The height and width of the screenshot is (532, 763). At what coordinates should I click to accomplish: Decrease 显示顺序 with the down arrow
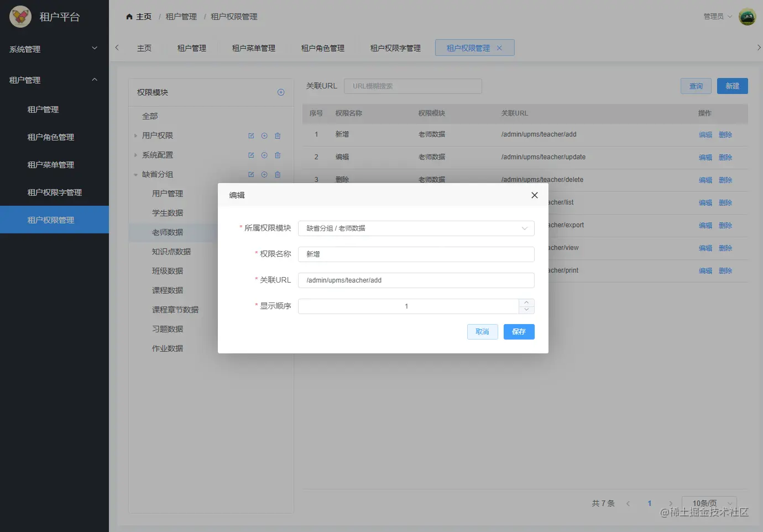click(x=526, y=310)
